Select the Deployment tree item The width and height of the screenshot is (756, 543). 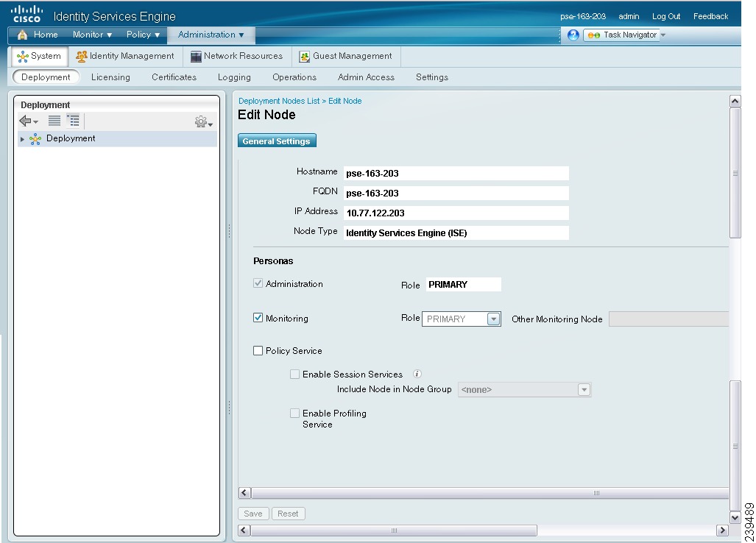tap(71, 138)
